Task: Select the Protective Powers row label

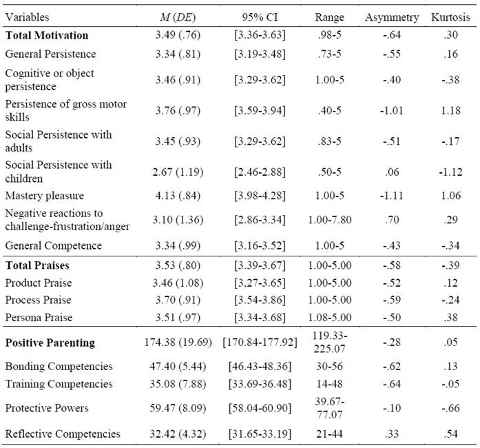Action: click(47, 408)
